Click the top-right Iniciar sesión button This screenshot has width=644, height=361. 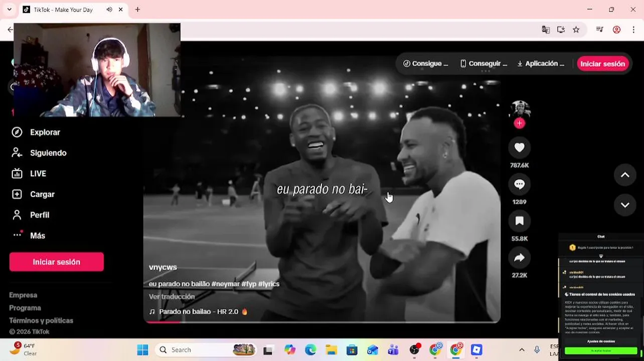pos(602,64)
